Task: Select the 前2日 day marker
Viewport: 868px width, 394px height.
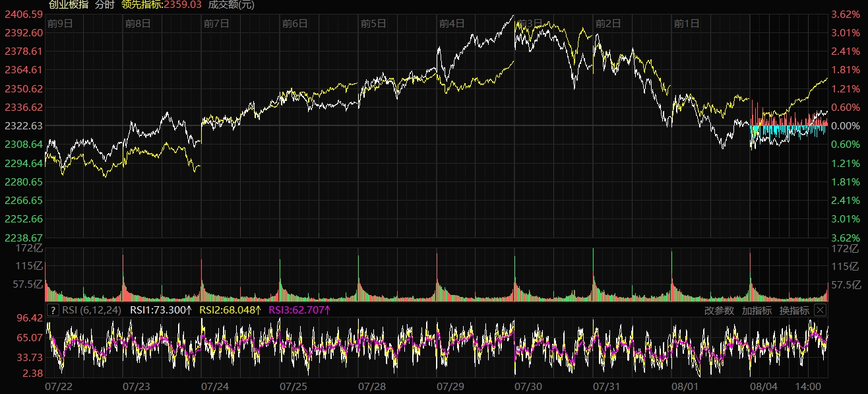Action: coord(608,24)
